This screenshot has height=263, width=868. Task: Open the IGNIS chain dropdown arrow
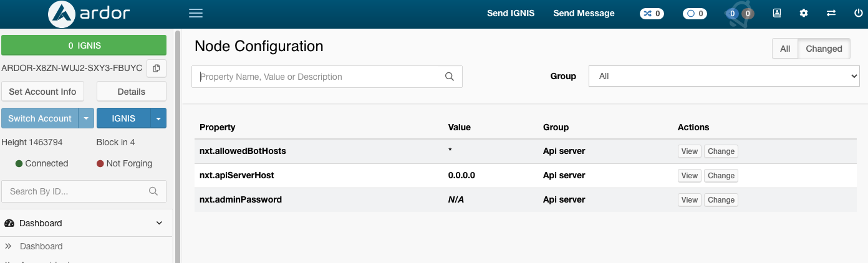point(158,118)
